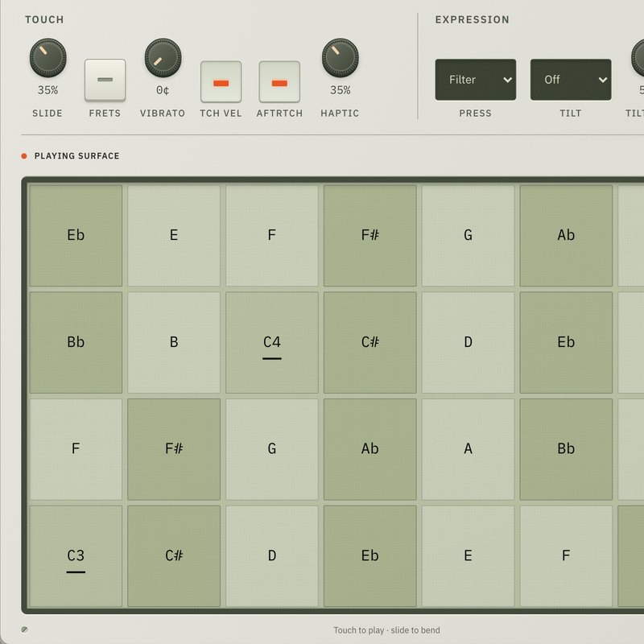Click the EXPRESSION section title
This screenshot has height=644, width=644.
tap(473, 19)
